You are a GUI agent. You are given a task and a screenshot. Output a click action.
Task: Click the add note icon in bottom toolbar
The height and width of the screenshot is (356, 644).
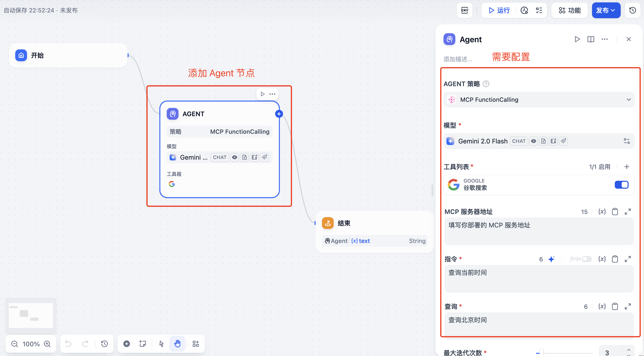pos(142,344)
